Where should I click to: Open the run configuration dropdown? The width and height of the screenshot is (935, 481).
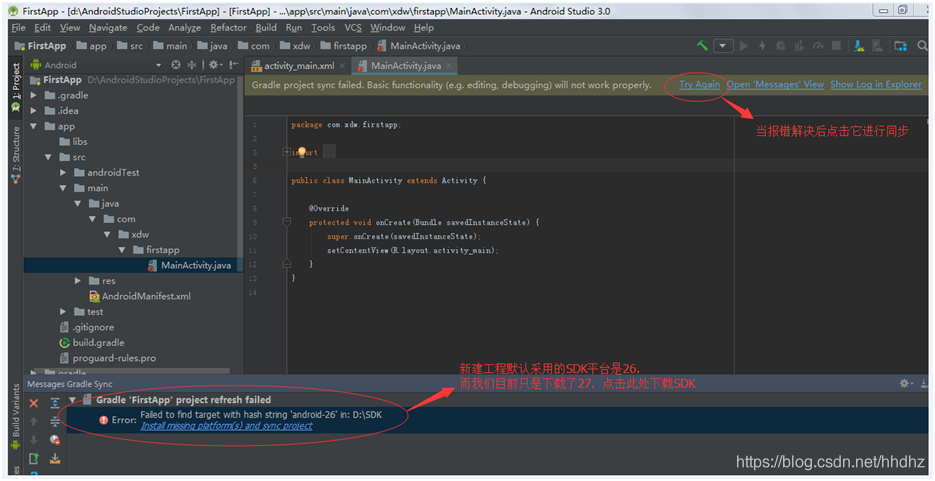tap(723, 46)
